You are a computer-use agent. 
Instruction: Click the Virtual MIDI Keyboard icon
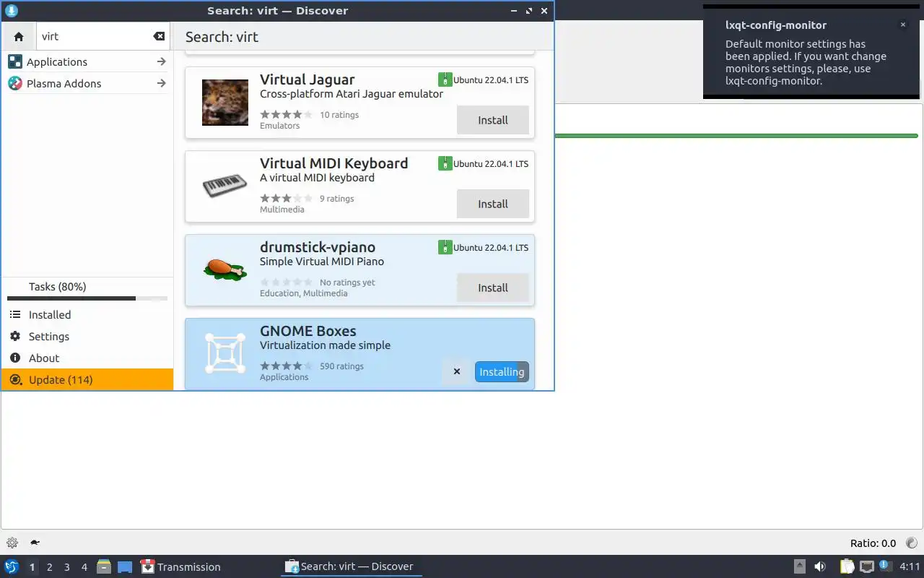click(x=225, y=186)
